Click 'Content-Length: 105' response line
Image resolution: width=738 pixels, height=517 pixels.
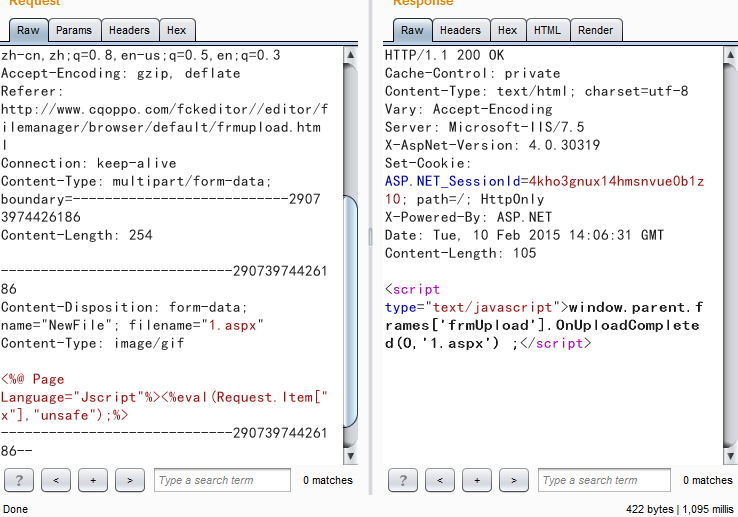(x=460, y=253)
